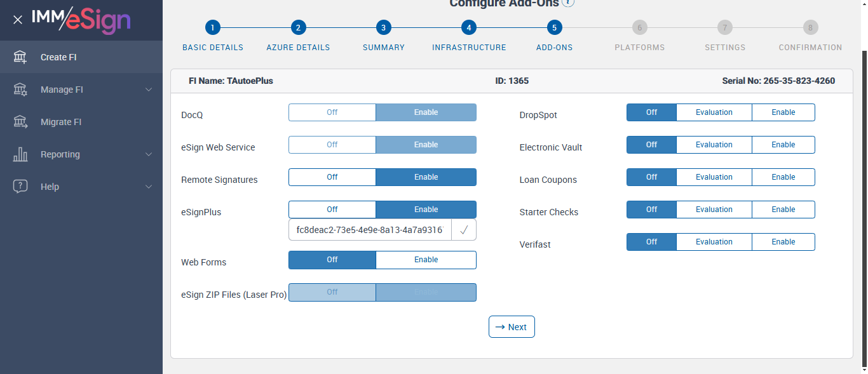Confirm the eSignPlus key with the checkmark
Image resolution: width=868 pixels, height=374 pixels.
(x=464, y=230)
